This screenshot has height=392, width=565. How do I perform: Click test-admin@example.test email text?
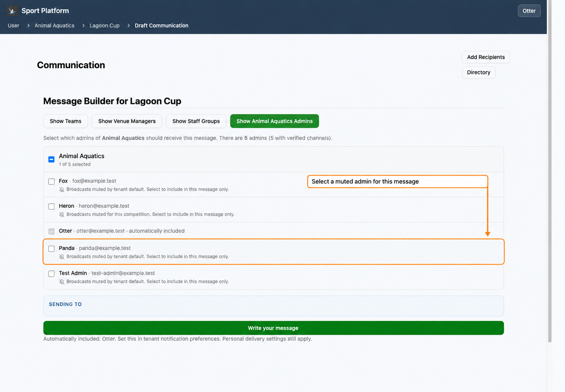click(123, 273)
